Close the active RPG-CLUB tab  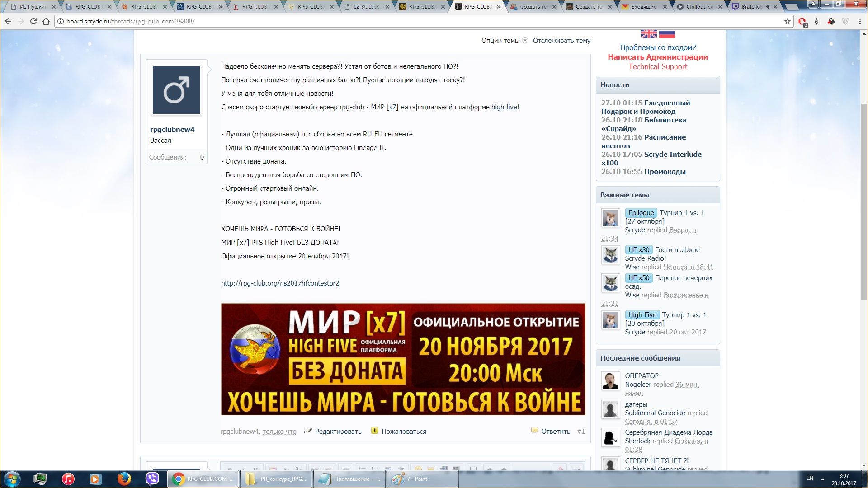(499, 7)
